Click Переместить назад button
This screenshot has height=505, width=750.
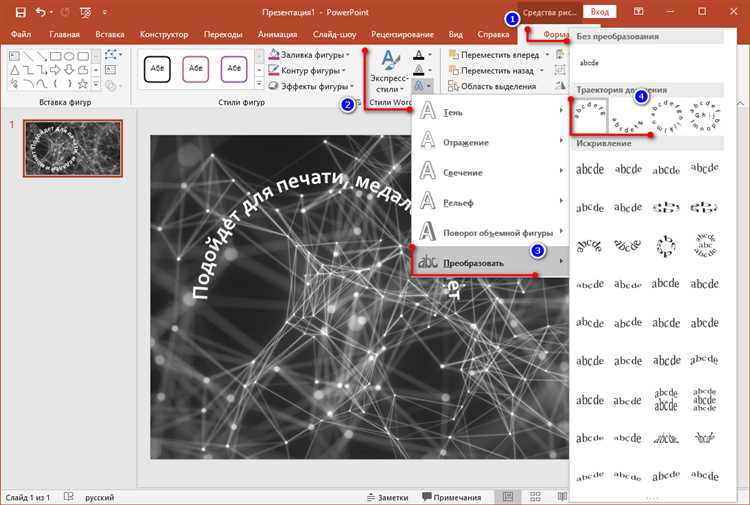[491, 71]
